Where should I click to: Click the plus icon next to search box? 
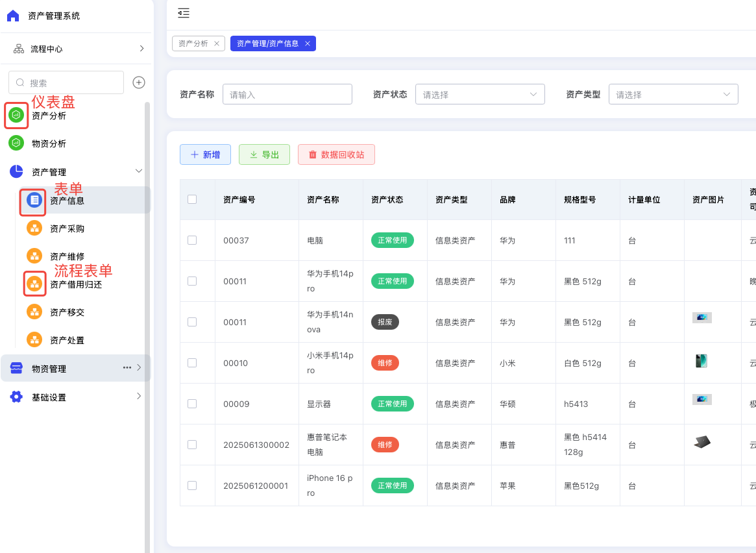tap(138, 82)
